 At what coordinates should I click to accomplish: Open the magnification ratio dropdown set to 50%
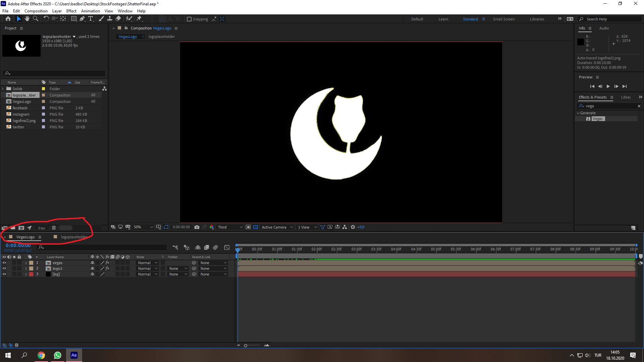pyautogui.click(x=143, y=227)
